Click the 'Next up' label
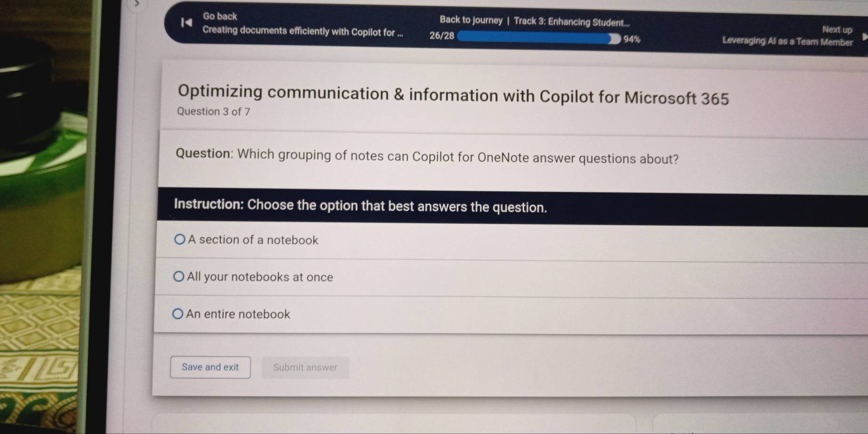Image resolution: width=868 pixels, height=434 pixels. 836,29
